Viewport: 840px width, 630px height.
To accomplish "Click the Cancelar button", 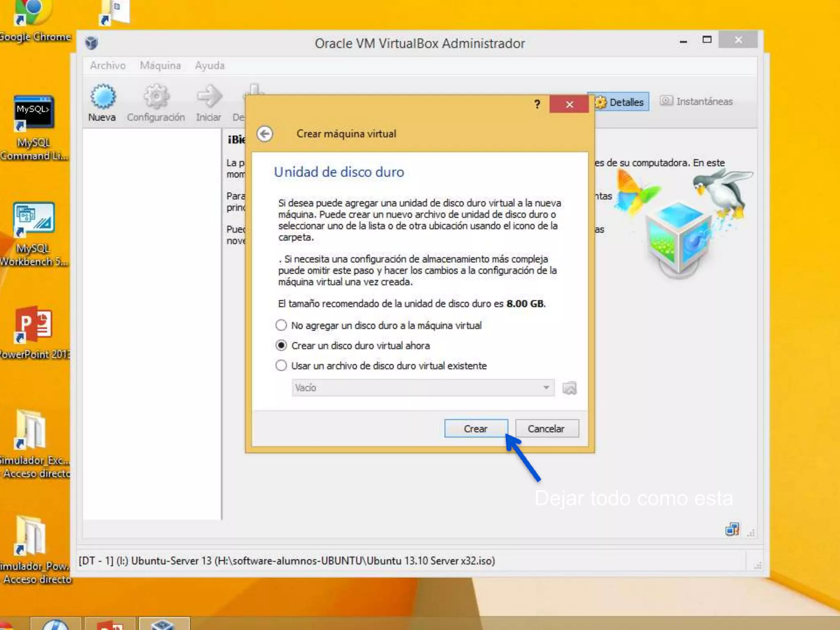I will click(x=546, y=429).
